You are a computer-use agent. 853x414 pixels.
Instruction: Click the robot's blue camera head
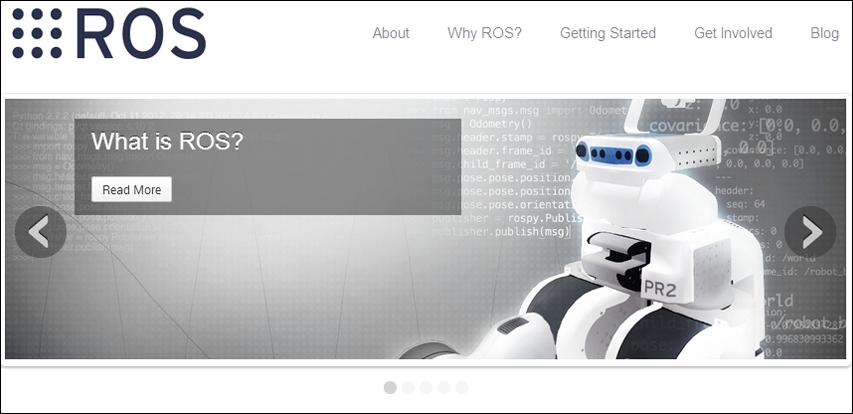[x=613, y=154]
